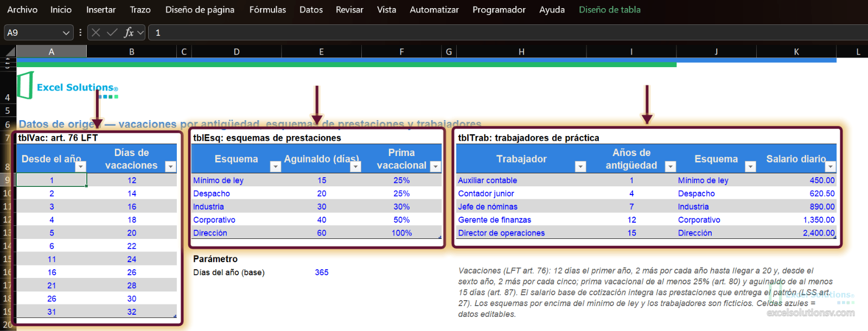This screenshot has height=331, width=868.
Task: Select row header 9
Action: (8, 180)
